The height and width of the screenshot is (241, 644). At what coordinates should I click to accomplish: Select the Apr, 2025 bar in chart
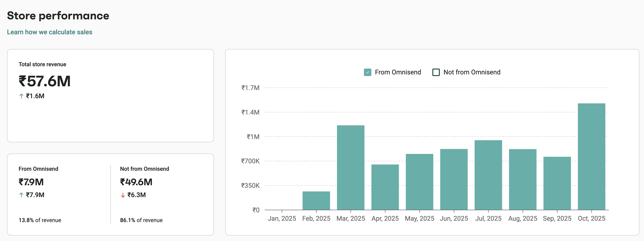click(385, 187)
